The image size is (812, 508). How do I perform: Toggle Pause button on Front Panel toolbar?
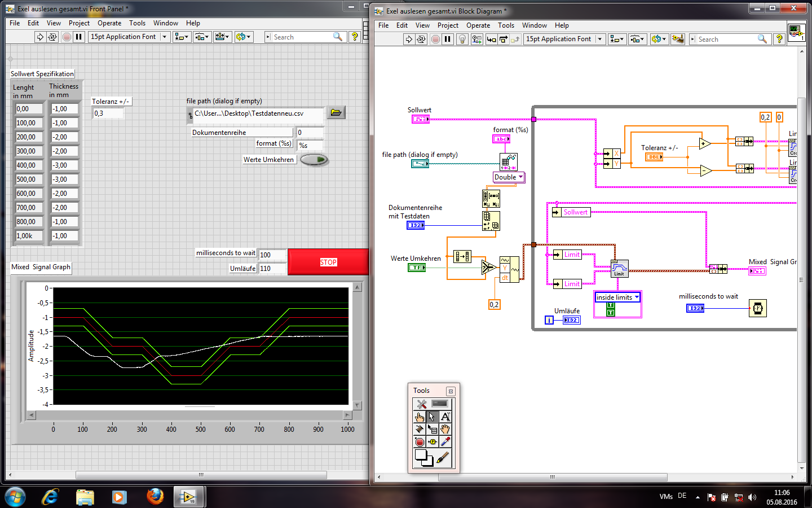79,37
